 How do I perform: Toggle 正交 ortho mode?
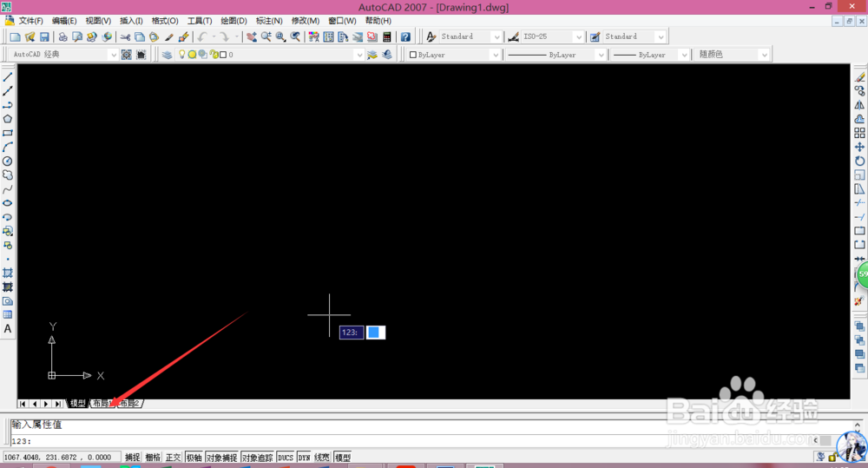coord(174,458)
